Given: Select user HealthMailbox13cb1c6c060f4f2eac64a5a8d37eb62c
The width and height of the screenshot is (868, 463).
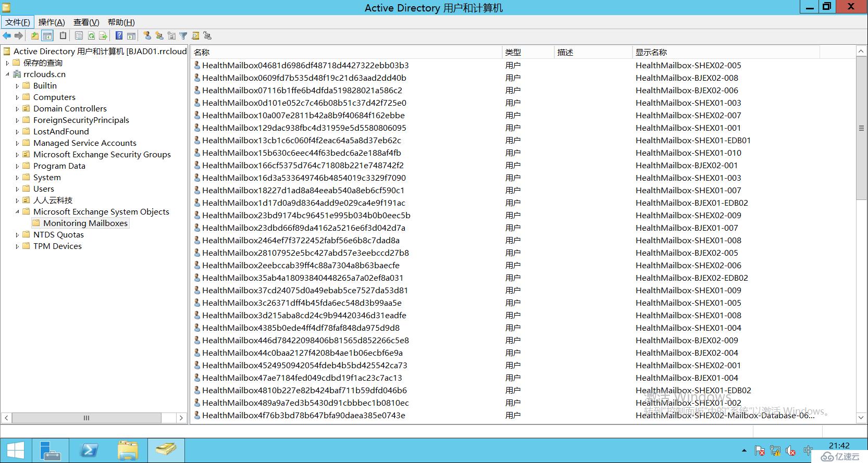Looking at the screenshot, I should pos(302,141).
